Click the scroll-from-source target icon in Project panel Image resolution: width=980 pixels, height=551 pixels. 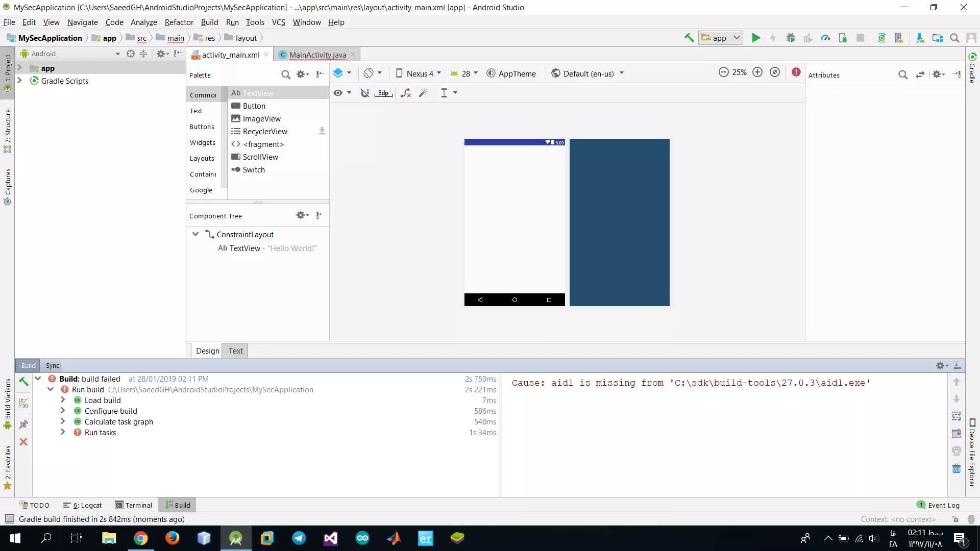coord(131,54)
